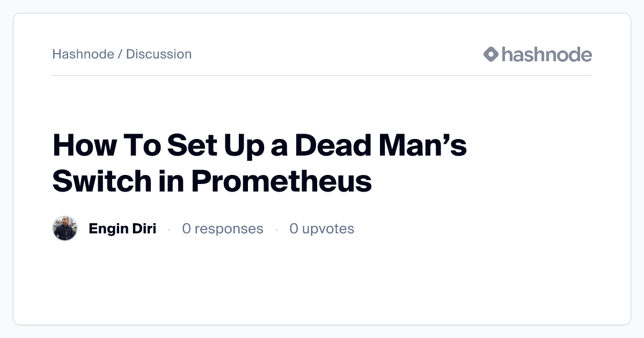Click the dot separator before 0 upvotes
Screen dimensions: 644x338
(276, 230)
